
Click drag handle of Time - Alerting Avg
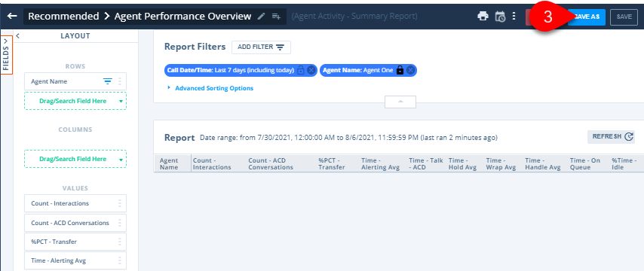point(119,260)
